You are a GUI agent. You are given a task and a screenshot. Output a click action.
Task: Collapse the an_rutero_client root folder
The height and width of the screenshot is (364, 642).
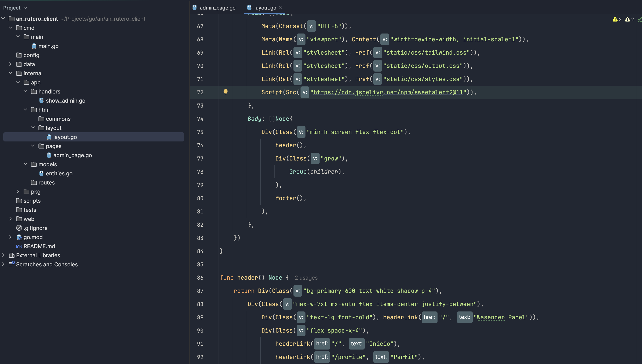3,18
